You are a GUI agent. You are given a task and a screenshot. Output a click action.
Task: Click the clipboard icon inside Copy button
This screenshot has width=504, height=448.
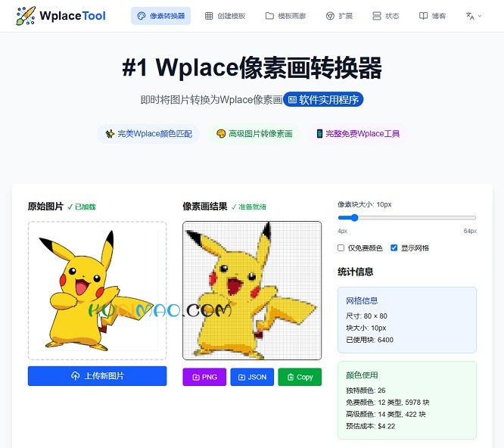coord(291,378)
